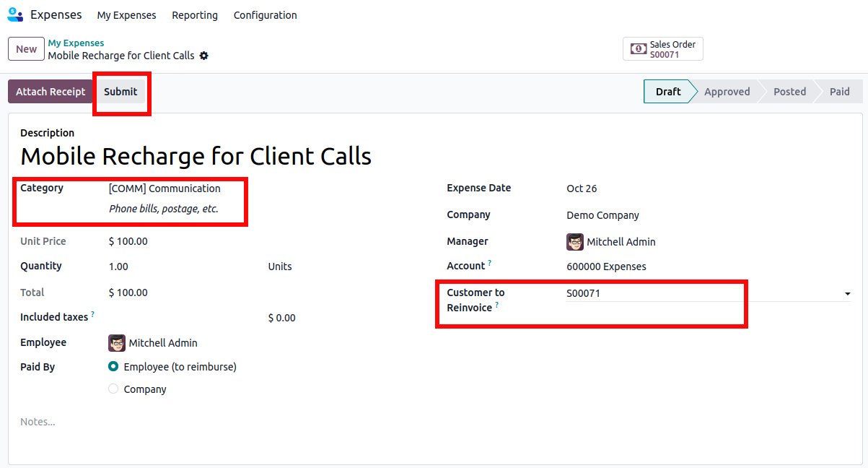Show help tooltip for Customer to Reinvoice

click(x=496, y=305)
